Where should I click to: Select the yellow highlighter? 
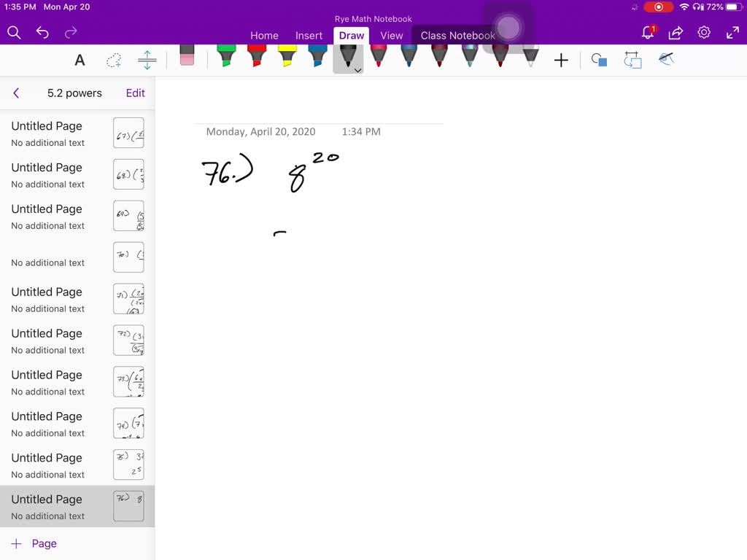(x=287, y=57)
